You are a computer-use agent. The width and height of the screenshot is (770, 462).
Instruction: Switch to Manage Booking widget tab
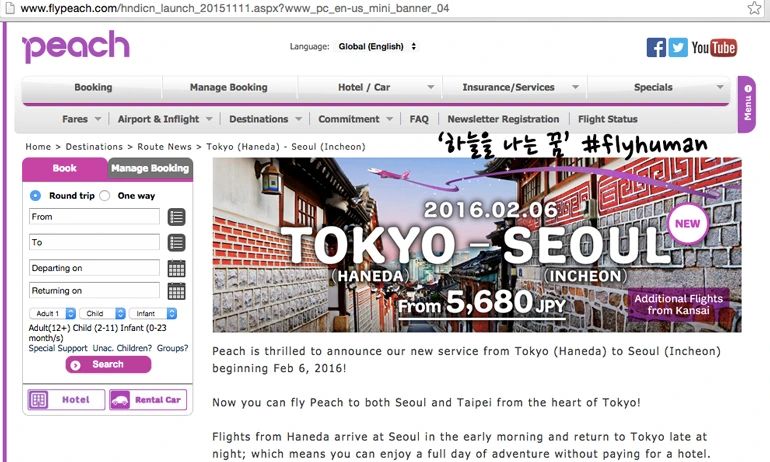[150, 168]
